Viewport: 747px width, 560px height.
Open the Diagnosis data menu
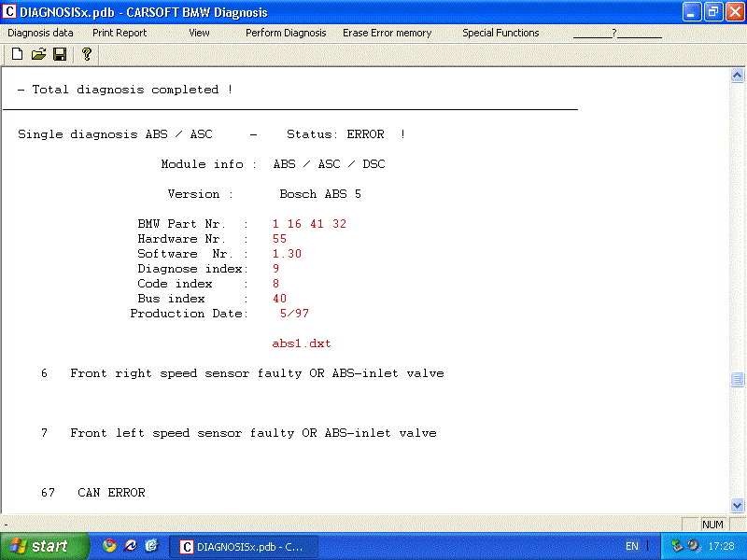[x=40, y=33]
